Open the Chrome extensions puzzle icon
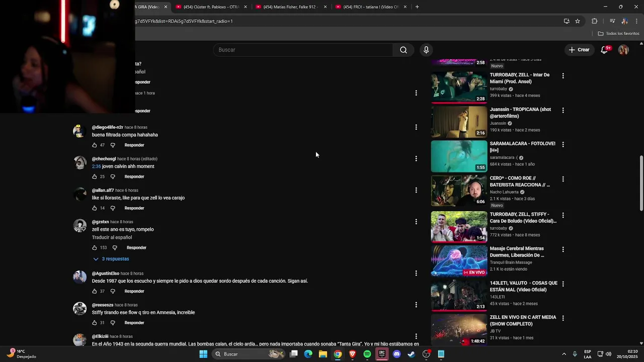644x362 pixels. click(595, 21)
